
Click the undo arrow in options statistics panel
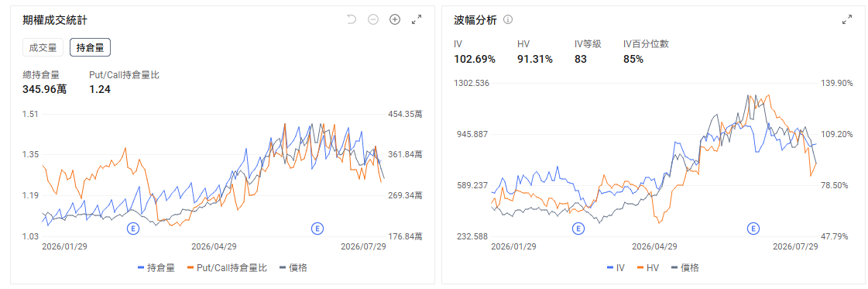[352, 19]
